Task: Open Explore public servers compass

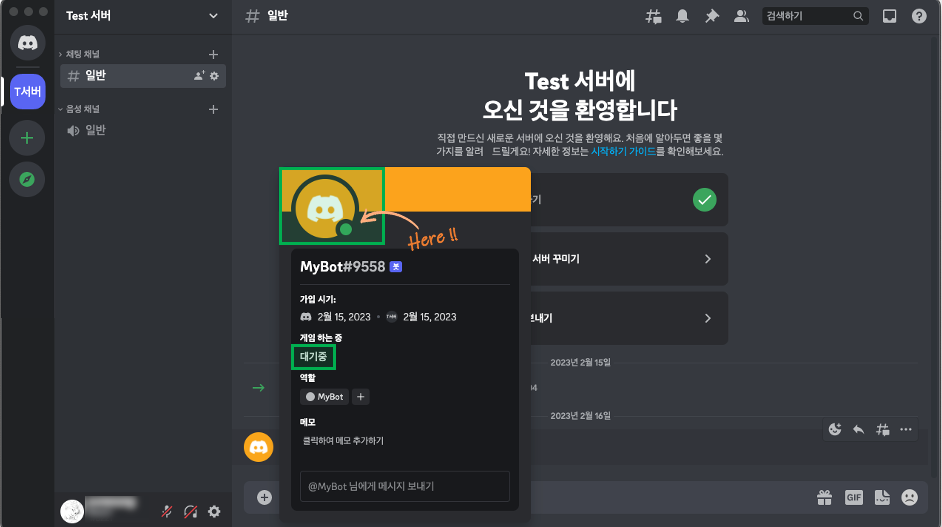Action: (27, 179)
